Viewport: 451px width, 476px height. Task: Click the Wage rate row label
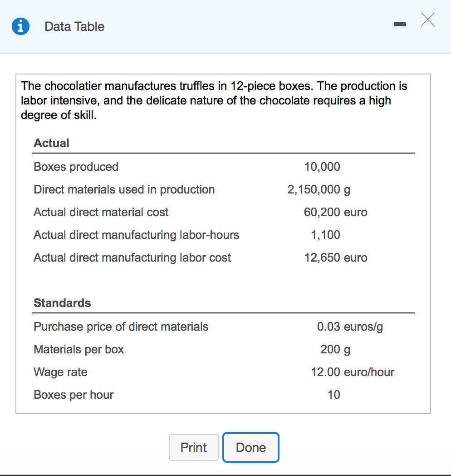pos(60,372)
